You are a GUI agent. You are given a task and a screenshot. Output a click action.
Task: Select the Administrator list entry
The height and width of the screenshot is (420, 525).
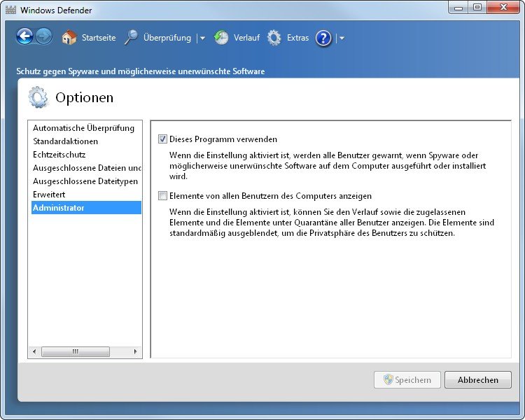pos(86,208)
